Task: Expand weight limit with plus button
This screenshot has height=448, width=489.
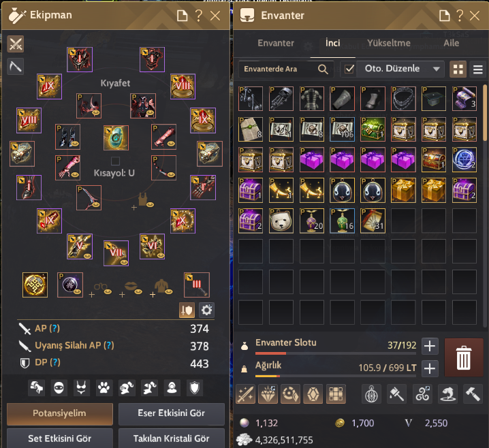Action: (x=430, y=368)
